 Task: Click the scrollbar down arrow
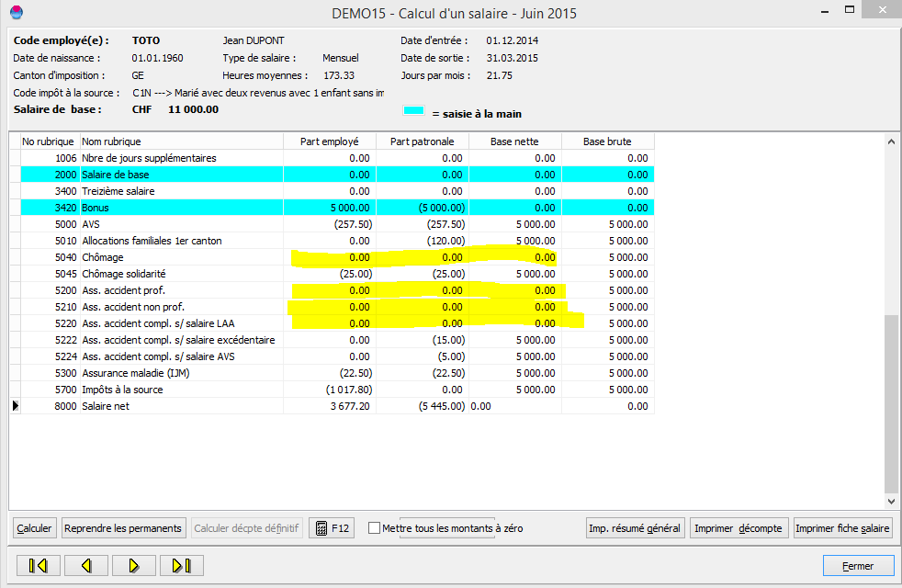[891, 501]
